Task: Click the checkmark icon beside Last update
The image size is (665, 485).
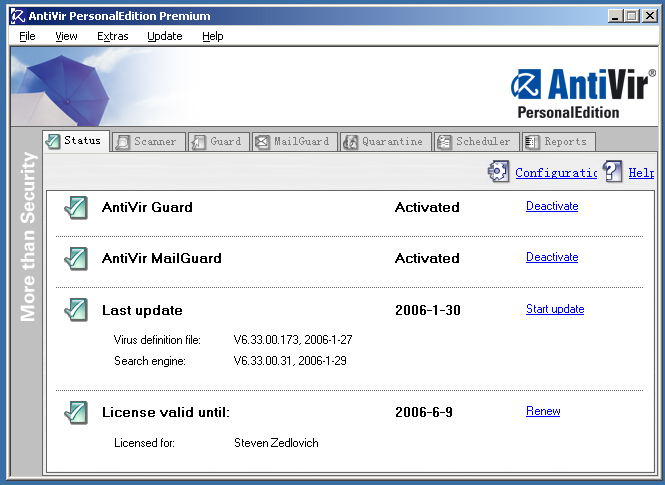Action: click(x=76, y=310)
